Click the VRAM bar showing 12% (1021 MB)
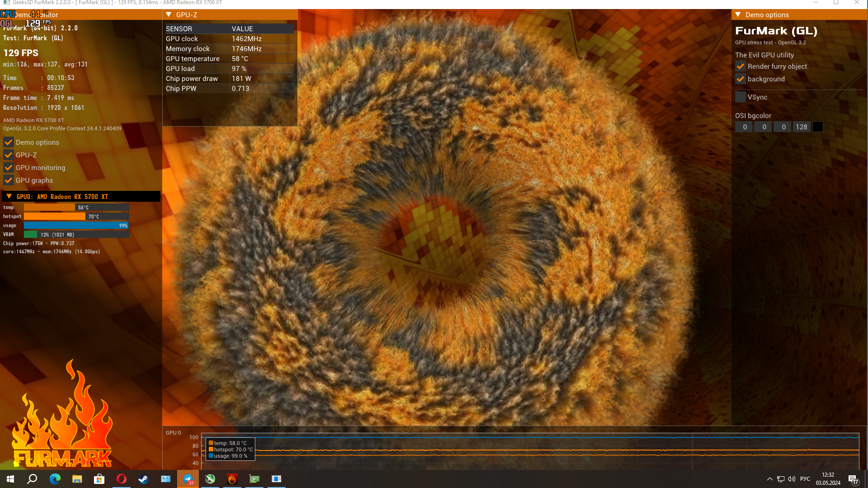The width and height of the screenshot is (868, 488). (x=76, y=234)
